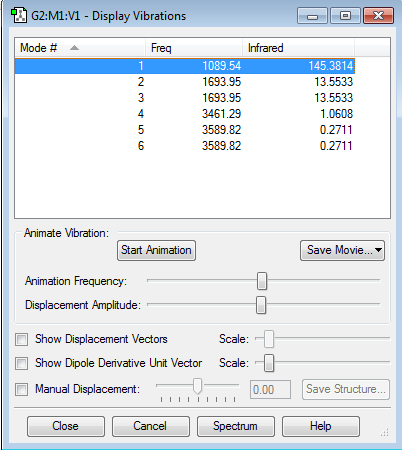Click the Displacement Amplitude slider handle
Screen dimensions: 402x450
click(261, 305)
